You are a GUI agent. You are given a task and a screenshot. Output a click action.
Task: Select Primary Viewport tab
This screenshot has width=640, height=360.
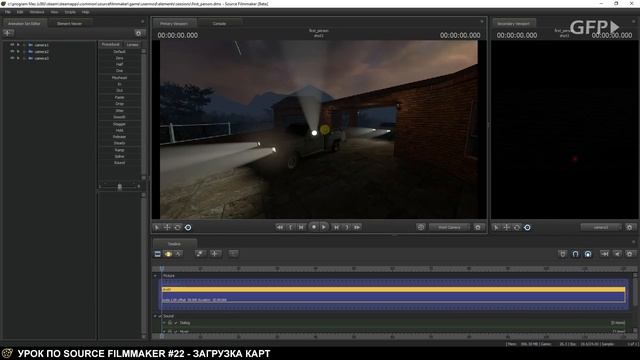tap(174, 24)
